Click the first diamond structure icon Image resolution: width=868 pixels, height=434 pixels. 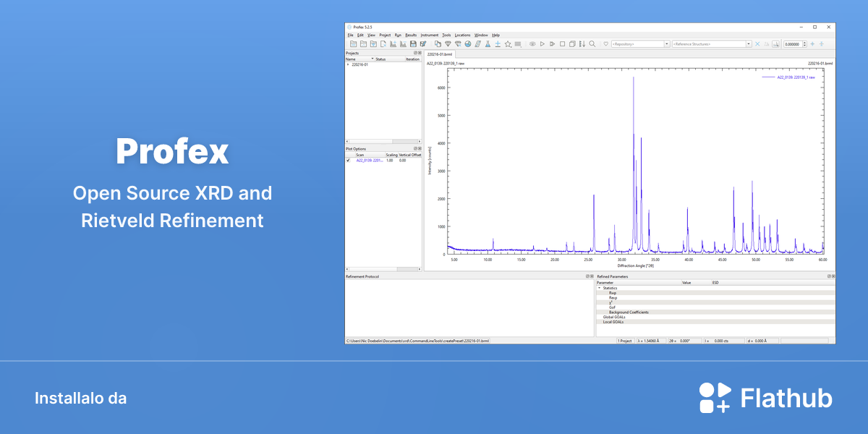point(448,43)
